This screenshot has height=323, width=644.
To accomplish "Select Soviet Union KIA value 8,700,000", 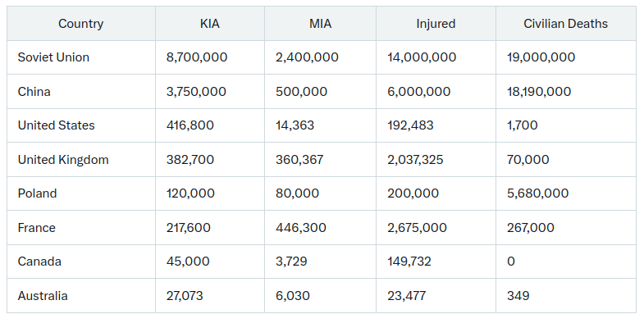I will coord(197,57).
